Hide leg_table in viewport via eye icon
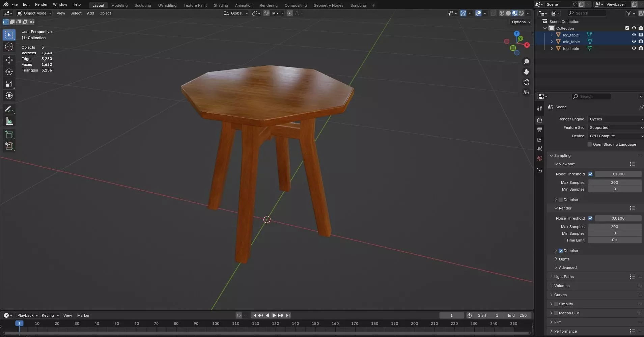Image resolution: width=644 pixels, height=337 pixels. pos(634,35)
